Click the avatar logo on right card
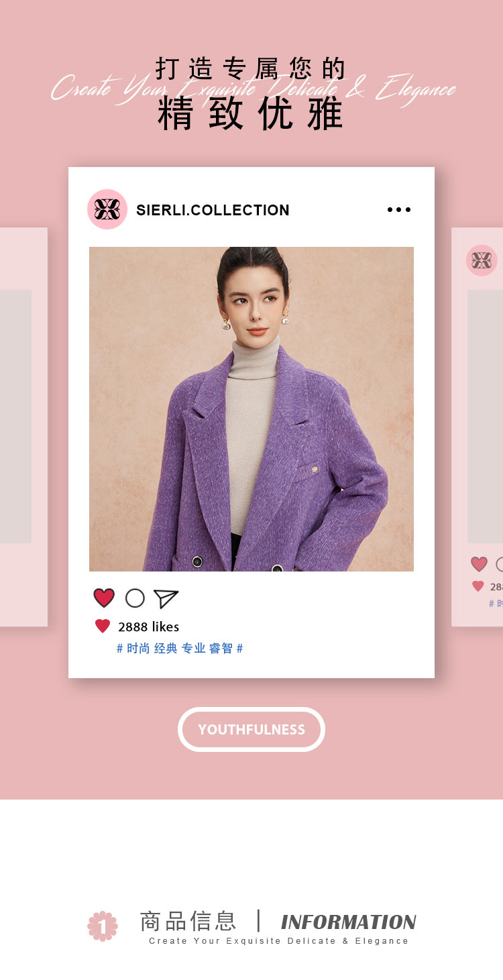This screenshot has width=503, height=980. click(x=482, y=260)
